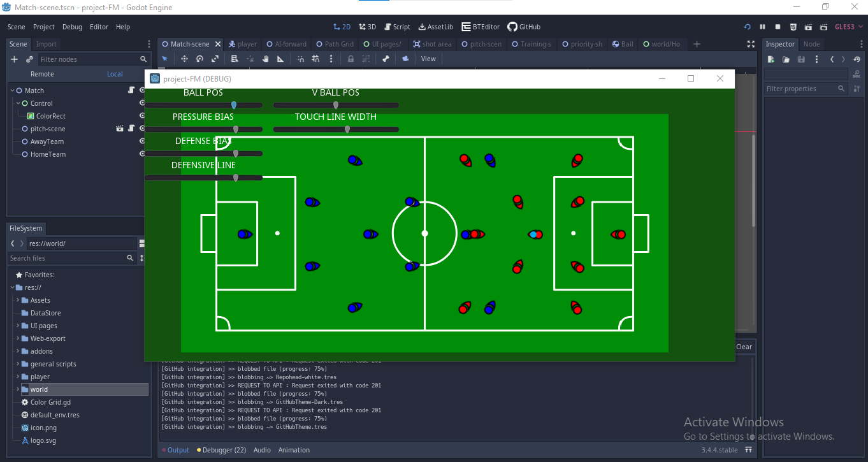Select the Ruler tool in the viewport toolbar

click(x=281, y=59)
